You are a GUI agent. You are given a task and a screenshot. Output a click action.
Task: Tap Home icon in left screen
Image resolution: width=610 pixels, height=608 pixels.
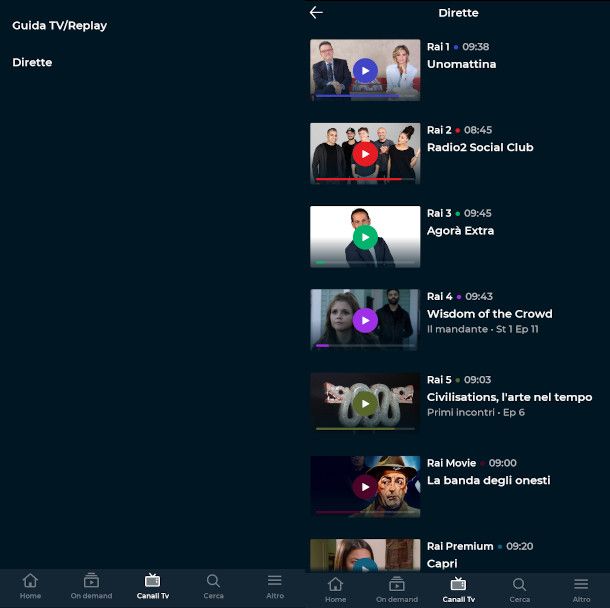click(x=30, y=580)
